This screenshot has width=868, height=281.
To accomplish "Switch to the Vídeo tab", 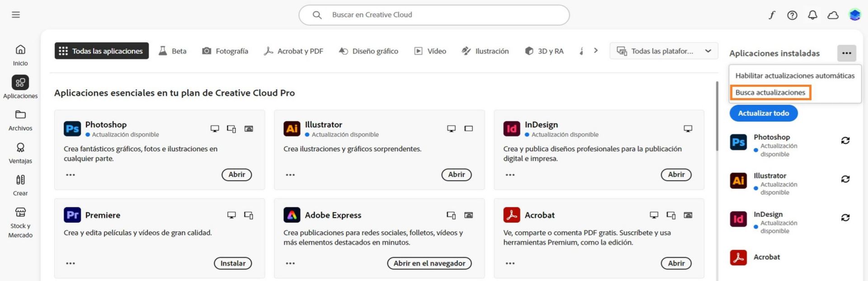I will [430, 51].
